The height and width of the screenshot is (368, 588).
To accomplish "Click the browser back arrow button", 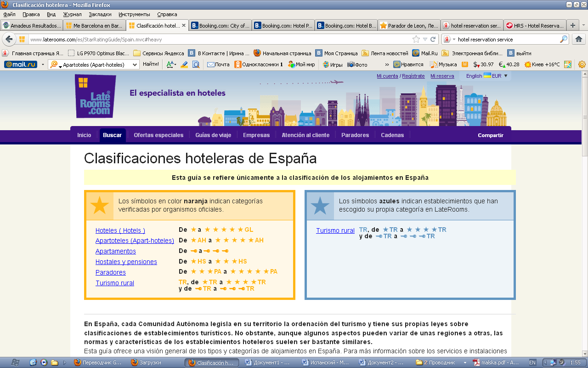I will tap(9, 39).
